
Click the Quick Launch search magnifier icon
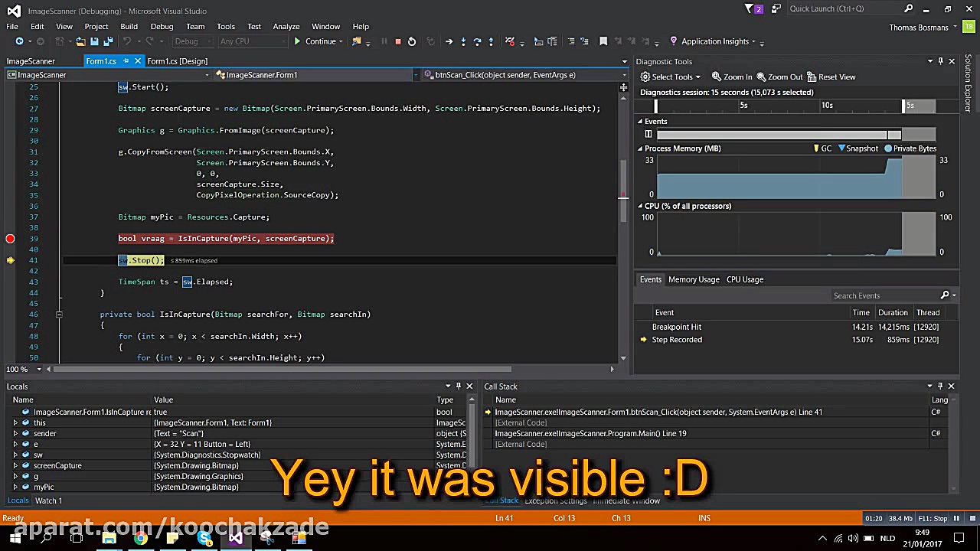click(909, 9)
